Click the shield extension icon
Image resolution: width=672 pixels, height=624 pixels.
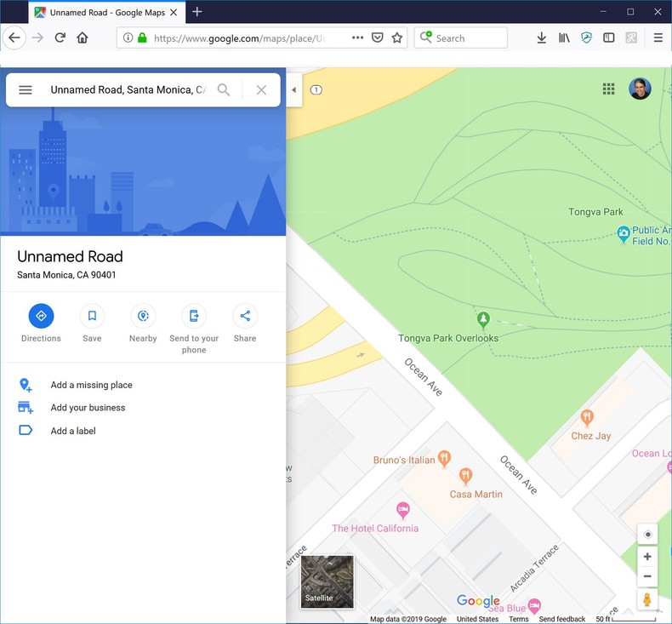[586, 37]
